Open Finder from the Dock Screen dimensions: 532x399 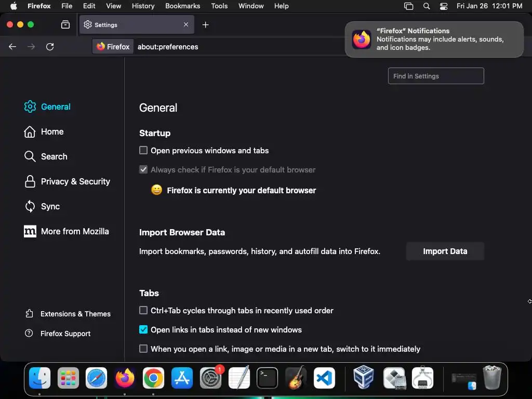pyautogui.click(x=39, y=378)
